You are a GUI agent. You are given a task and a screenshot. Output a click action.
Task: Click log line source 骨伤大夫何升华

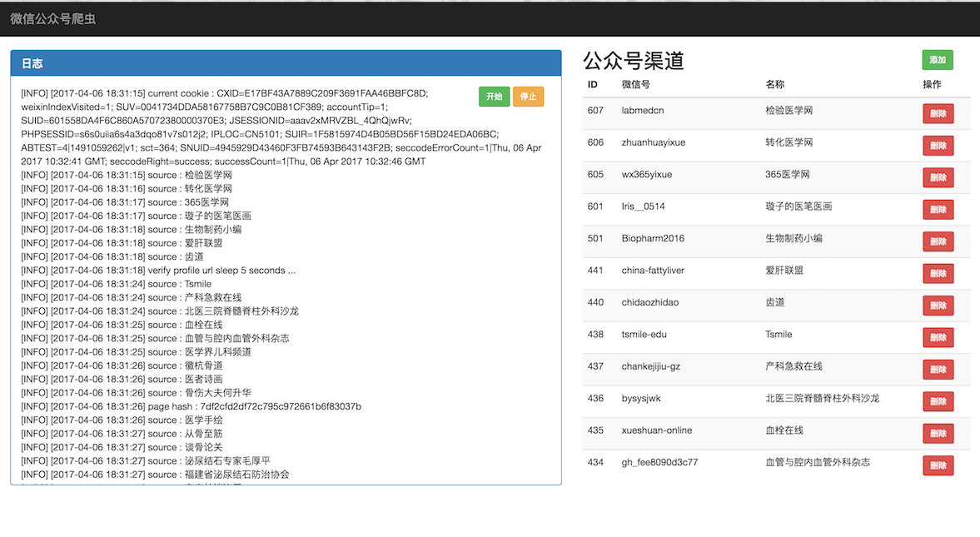[137, 393]
